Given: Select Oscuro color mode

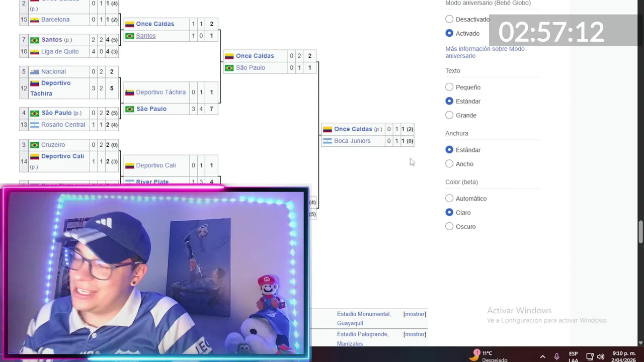Looking at the screenshot, I should pyautogui.click(x=449, y=227).
